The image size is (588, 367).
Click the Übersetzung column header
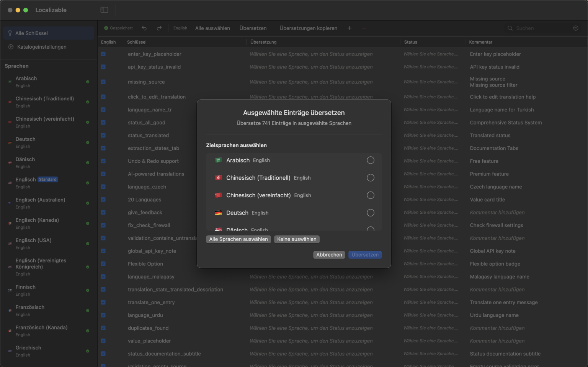(x=263, y=42)
